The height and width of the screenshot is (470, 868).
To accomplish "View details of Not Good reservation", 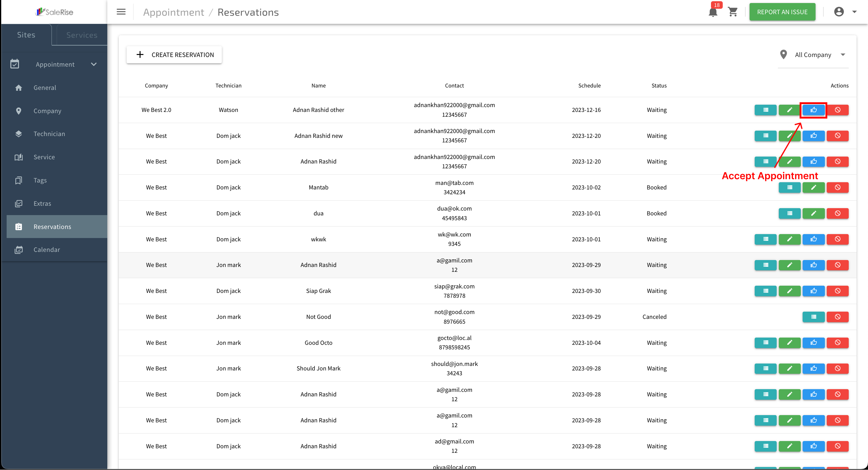I will pos(813,316).
